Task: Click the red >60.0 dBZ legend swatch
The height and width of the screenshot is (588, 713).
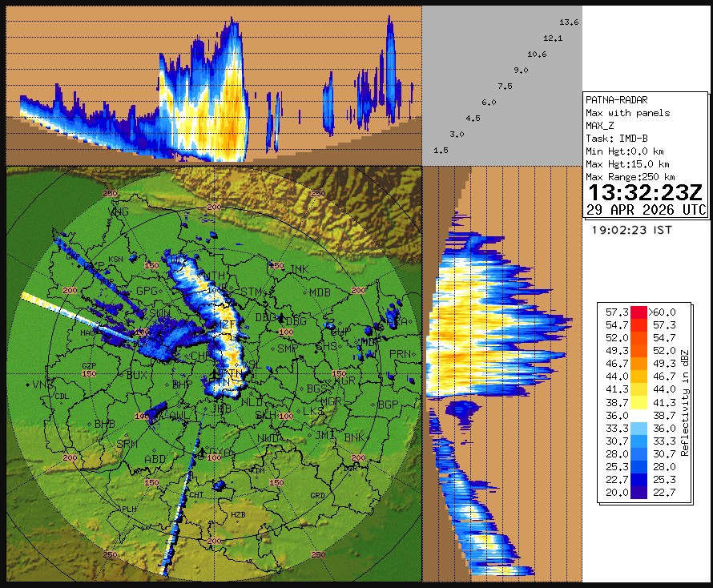Action: click(x=638, y=312)
